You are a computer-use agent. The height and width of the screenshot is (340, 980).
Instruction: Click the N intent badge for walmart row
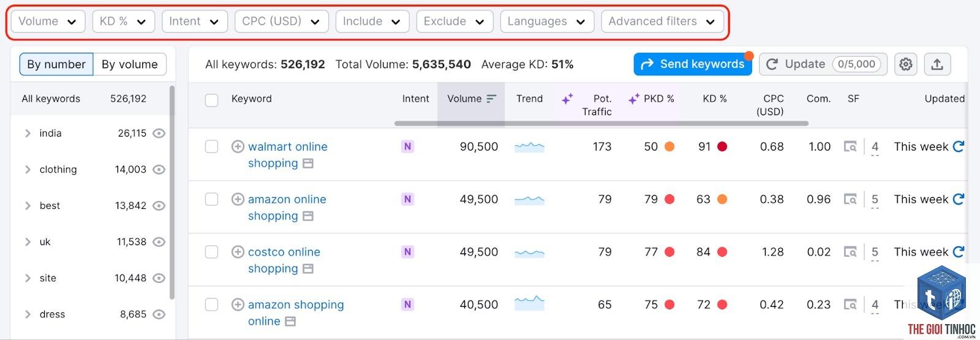407,146
